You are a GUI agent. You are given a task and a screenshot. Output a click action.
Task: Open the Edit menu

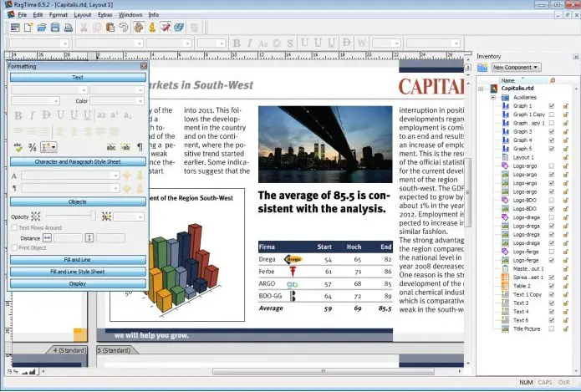(x=38, y=15)
